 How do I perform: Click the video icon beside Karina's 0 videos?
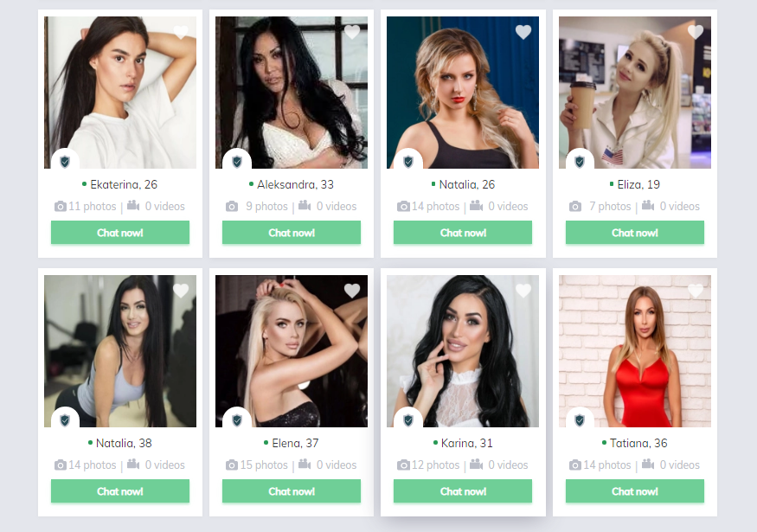[476, 465]
